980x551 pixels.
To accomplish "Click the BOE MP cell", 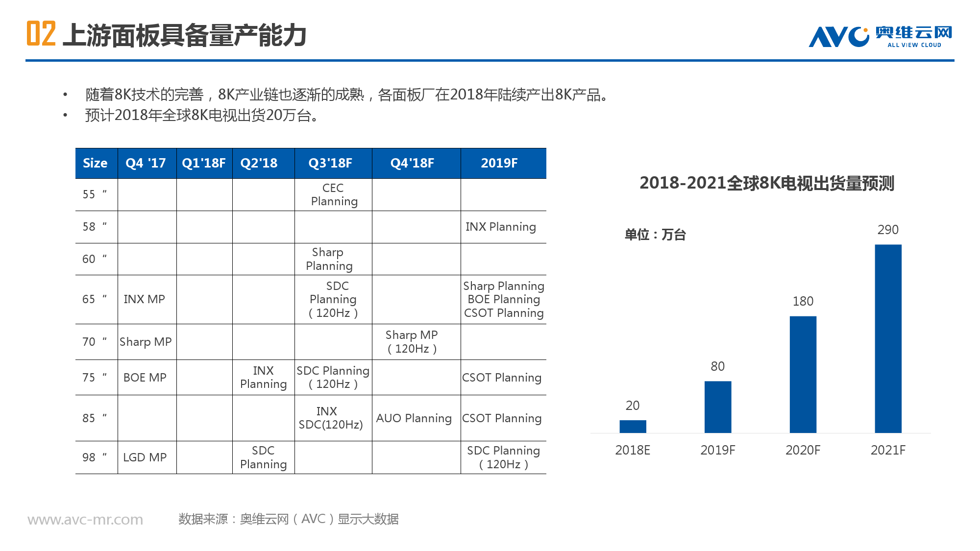I will point(145,378).
